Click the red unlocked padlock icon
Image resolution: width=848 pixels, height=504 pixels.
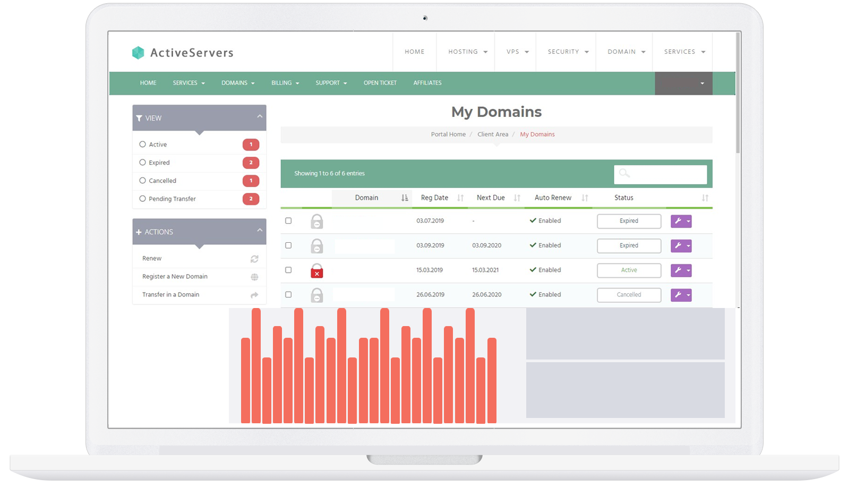[x=316, y=270]
